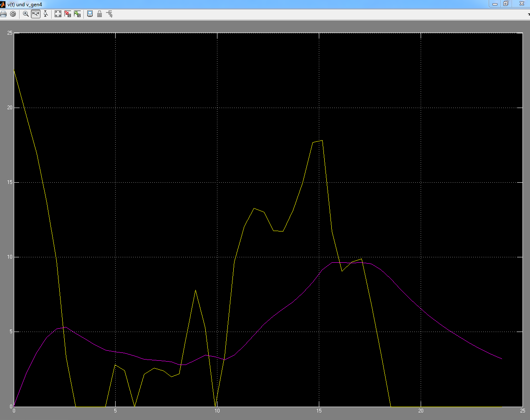Autoscale the axes with binoculars icon
The width and height of the screenshot is (530, 420).
tap(58, 14)
